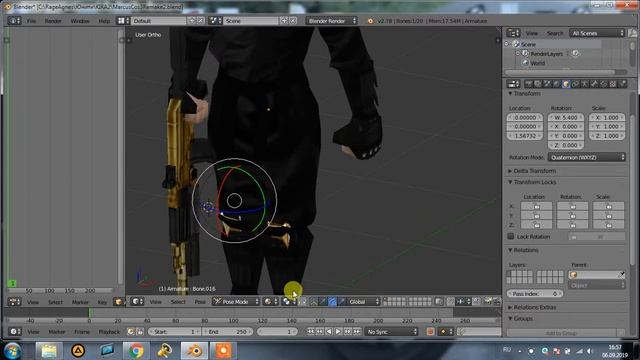Click the Pass Index field
Screen dimensions: 640x360
535,293
